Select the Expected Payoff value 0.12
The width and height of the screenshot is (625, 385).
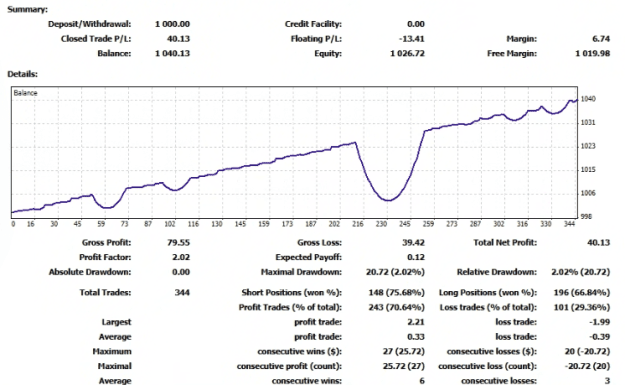(416, 257)
